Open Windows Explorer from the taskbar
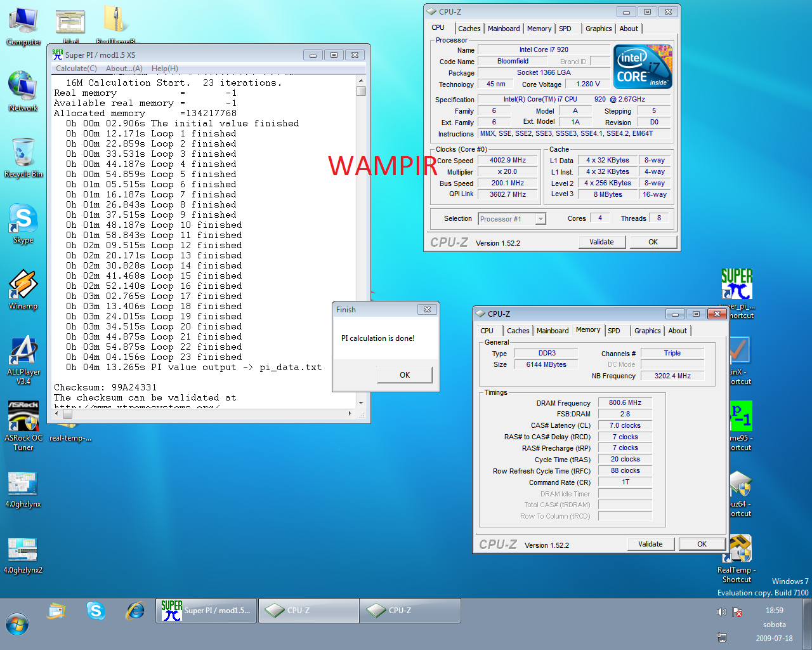Screen dimensions: 812x650 click(57, 611)
